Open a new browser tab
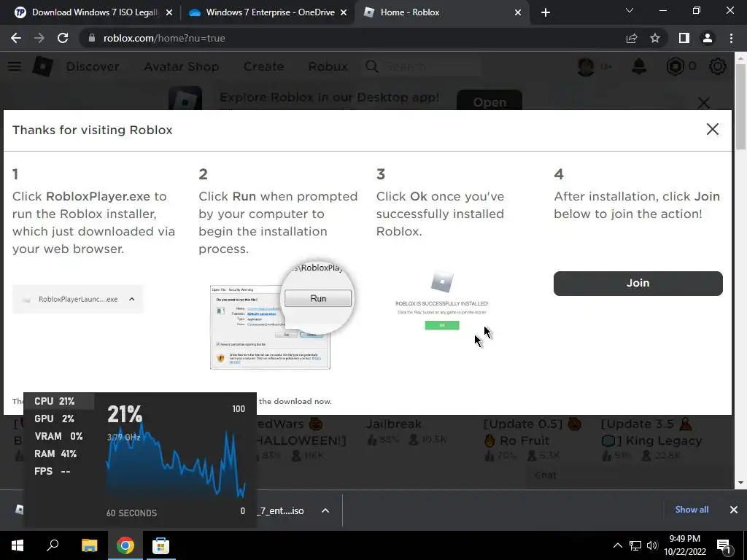The image size is (747, 560). click(x=546, y=13)
